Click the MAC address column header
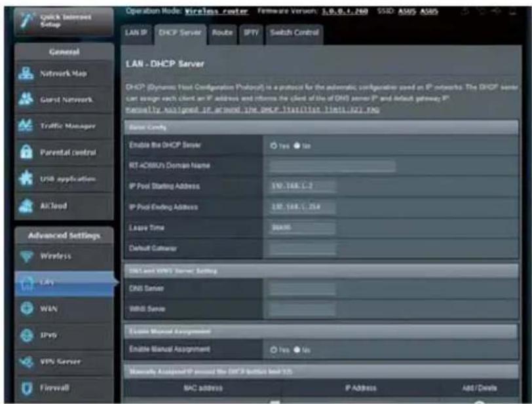The image size is (532, 404). click(203, 388)
